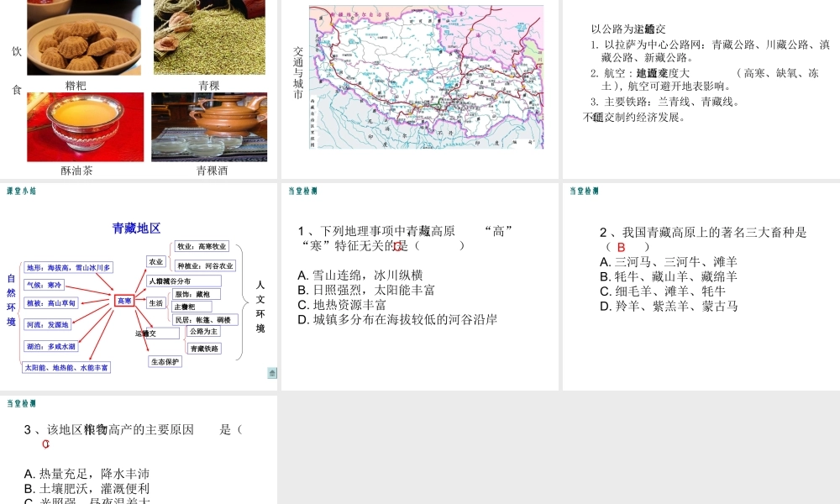Select the central 高寒 red box
Image resolution: width=840 pixels, height=504 pixels.
(x=124, y=301)
